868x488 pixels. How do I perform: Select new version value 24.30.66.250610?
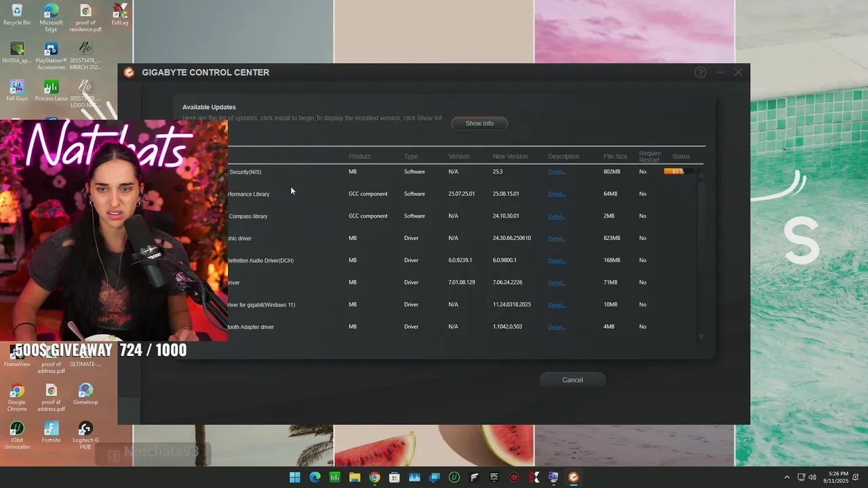[512, 238]
